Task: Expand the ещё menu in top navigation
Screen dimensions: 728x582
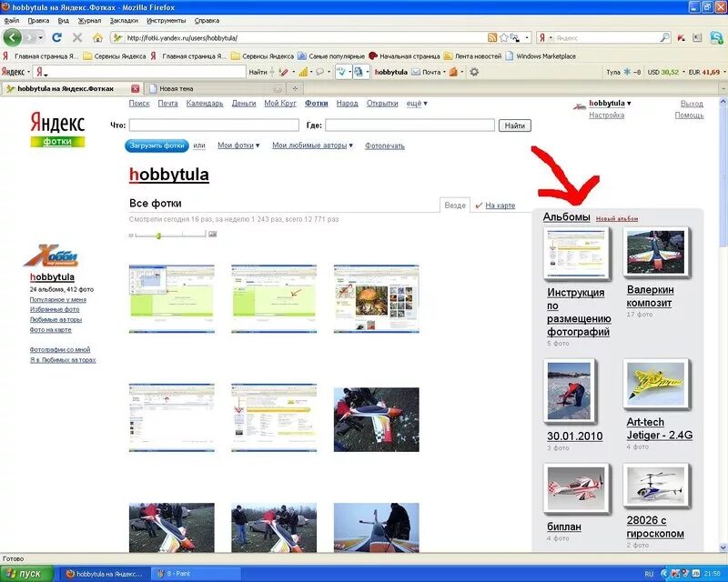Action: (x=417, y=104)
